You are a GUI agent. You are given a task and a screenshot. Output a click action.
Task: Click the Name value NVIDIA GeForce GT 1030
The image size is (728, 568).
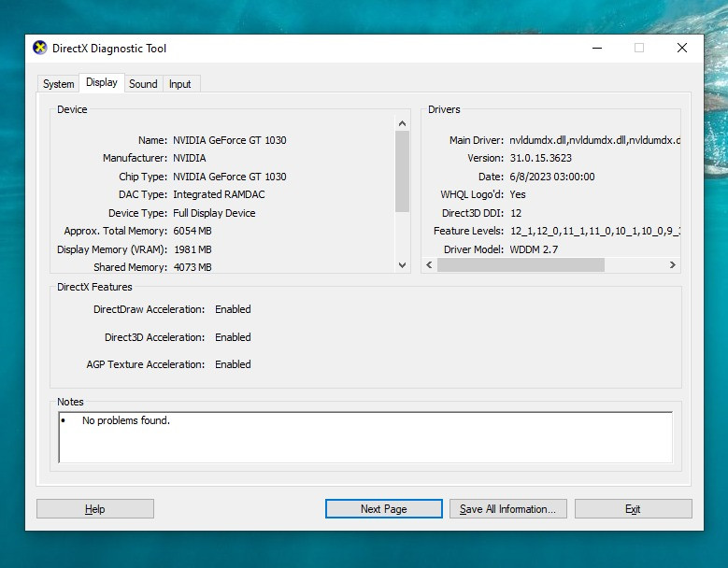coord(230,140)
